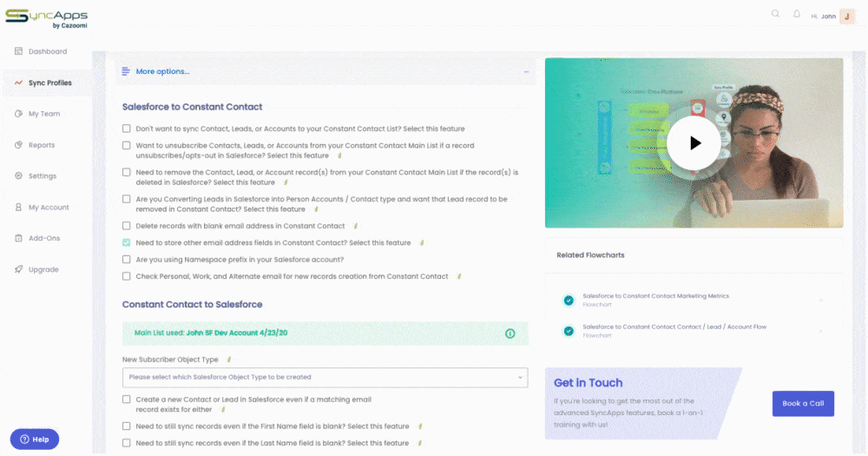
Task: Click the Reports sidebar icon
Action: click(x=18, y=144)
